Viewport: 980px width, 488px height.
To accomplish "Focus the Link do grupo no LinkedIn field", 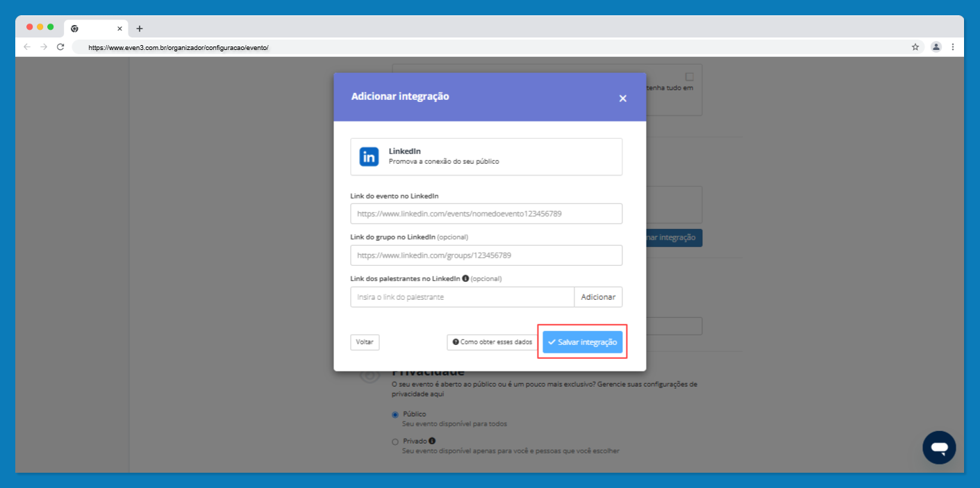I will 486,255.
